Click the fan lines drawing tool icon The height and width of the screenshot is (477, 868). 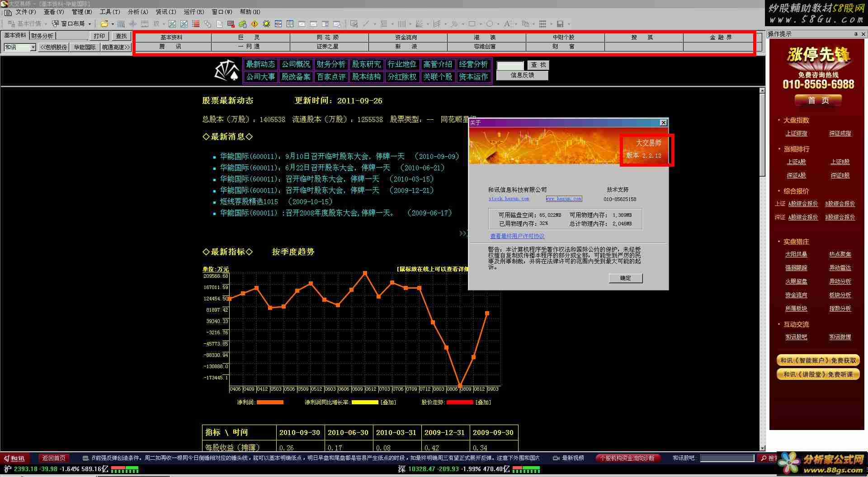419,23
